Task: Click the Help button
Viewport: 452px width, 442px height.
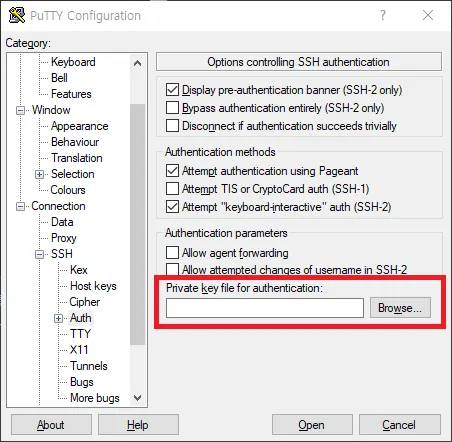Action: pos(138,425)
